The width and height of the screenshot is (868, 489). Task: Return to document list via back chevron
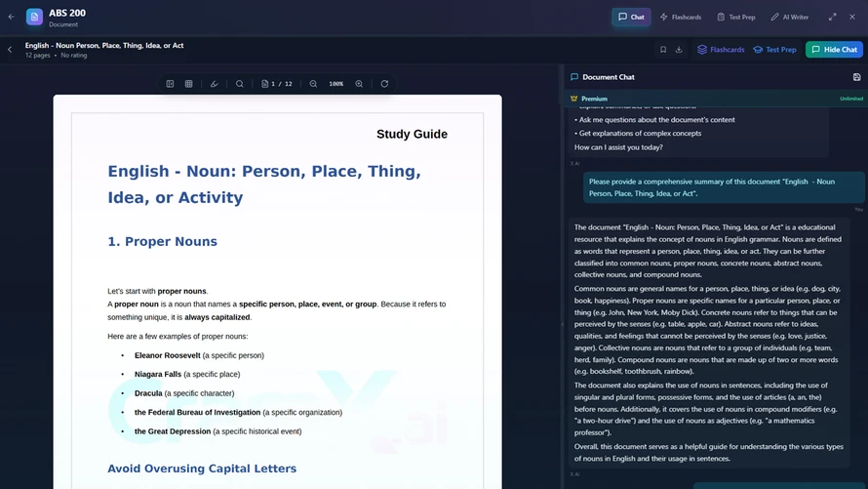pos(10,49)
